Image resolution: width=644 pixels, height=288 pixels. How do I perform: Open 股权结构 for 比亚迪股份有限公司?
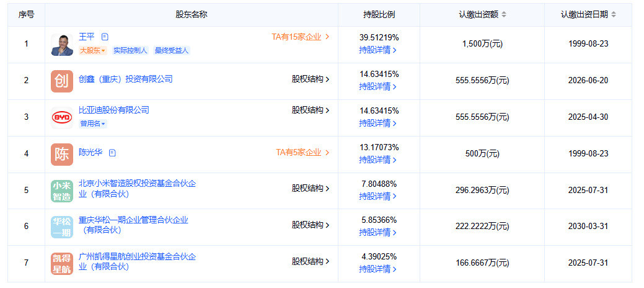[x=311, y=110]
